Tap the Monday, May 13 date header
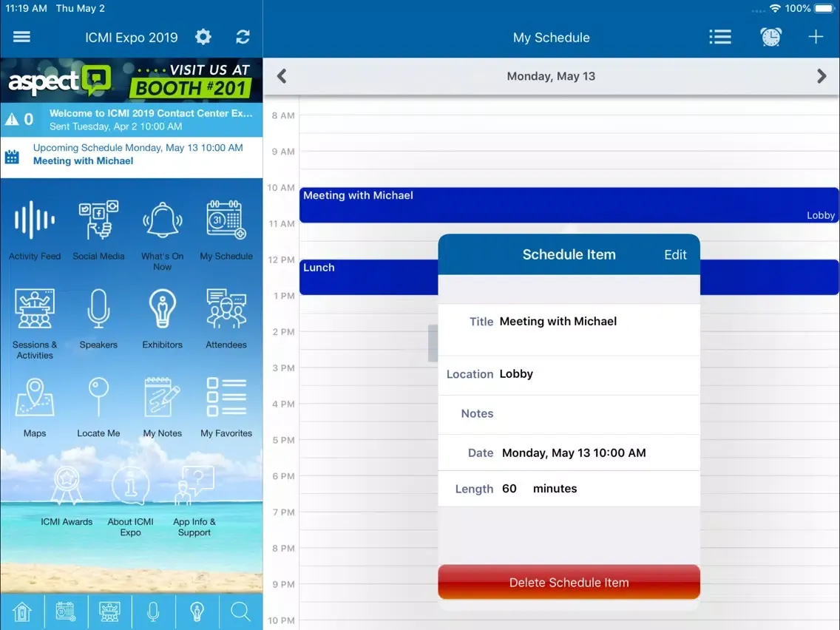This screenshot has height=630, width=840. (551, 76)
